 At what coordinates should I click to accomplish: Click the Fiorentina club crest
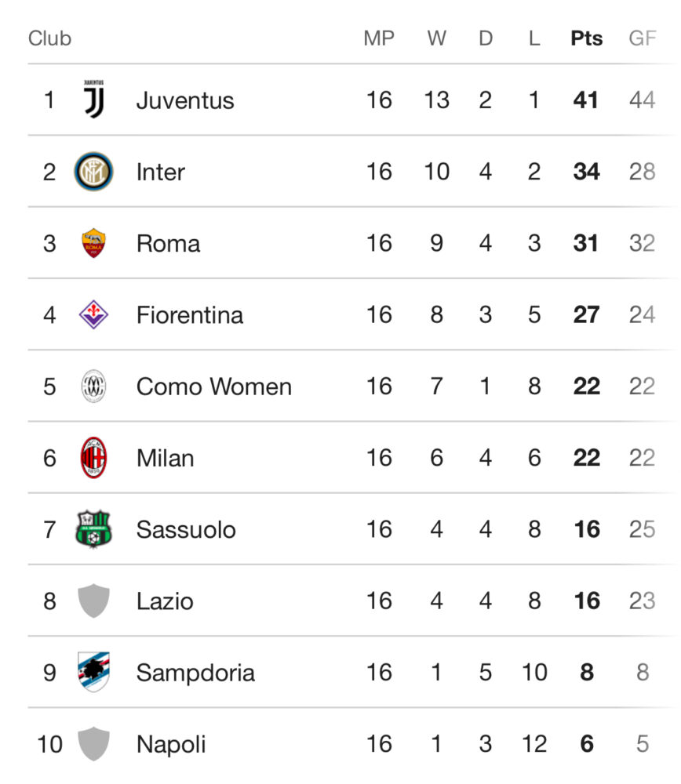click(x=93, y=314)
